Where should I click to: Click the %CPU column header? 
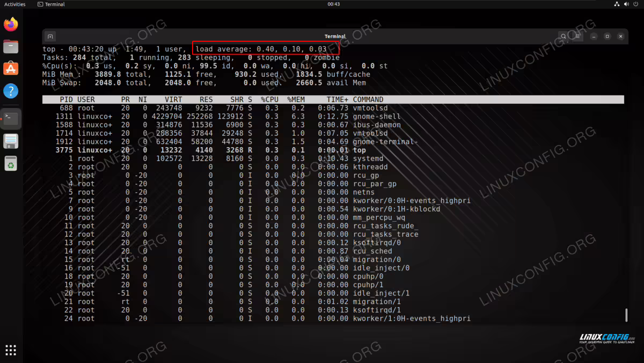click(x=270, y=99)
